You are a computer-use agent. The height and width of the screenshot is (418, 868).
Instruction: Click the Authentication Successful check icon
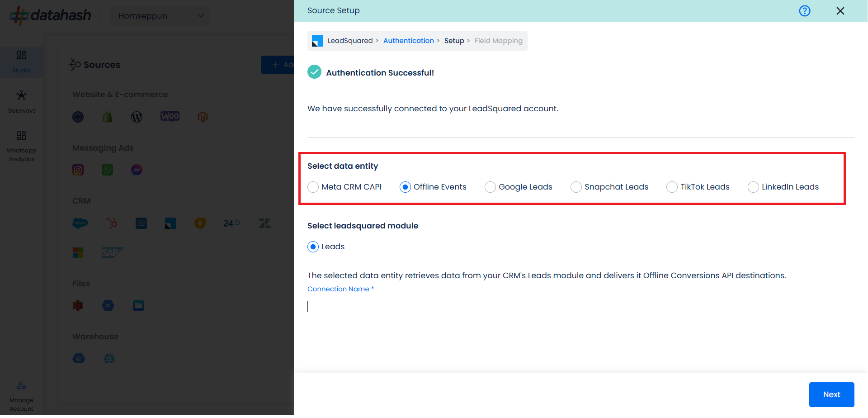tap(314, 72)
